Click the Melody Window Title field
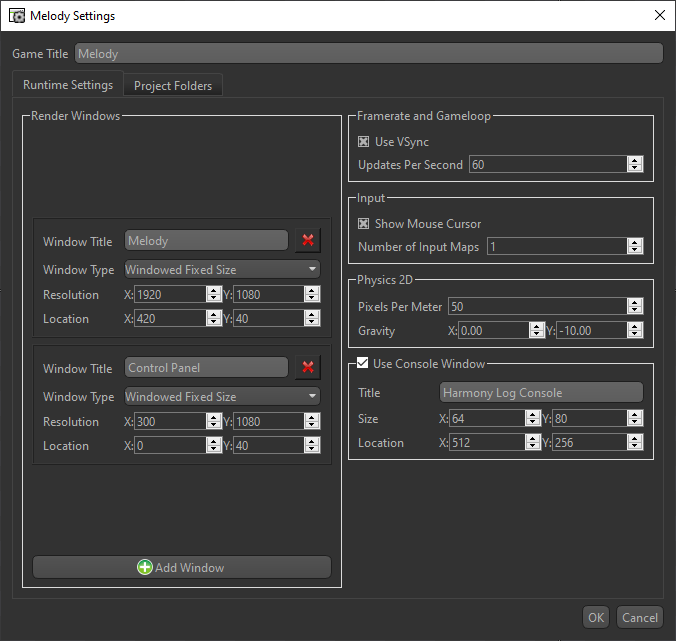Screen dimensions: 676x641 pyautogui.click(x=207, y=241)
